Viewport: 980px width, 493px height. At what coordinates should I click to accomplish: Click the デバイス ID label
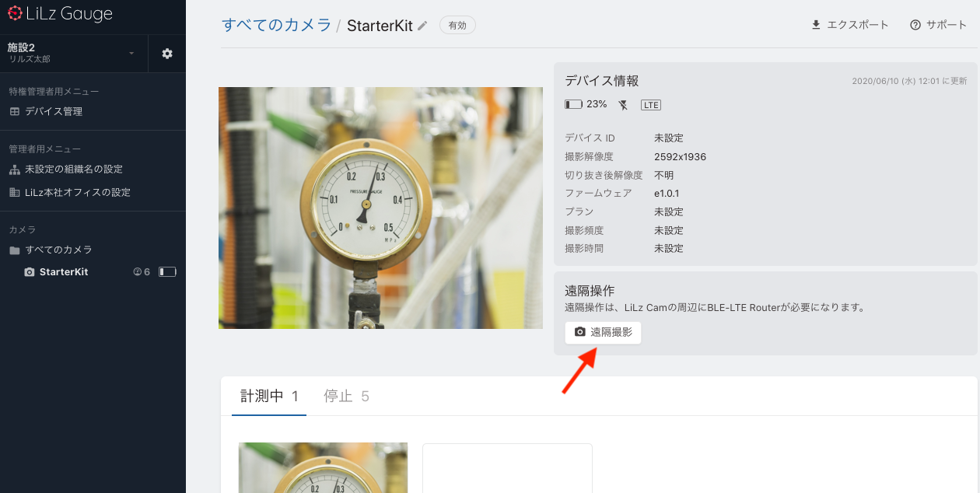point(590,138)
